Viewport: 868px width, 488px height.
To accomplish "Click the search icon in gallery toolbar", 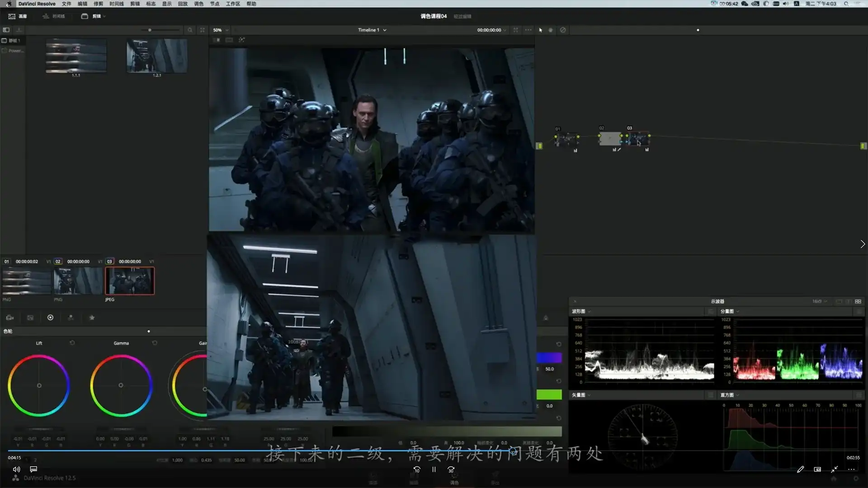I will pos(190,30).
